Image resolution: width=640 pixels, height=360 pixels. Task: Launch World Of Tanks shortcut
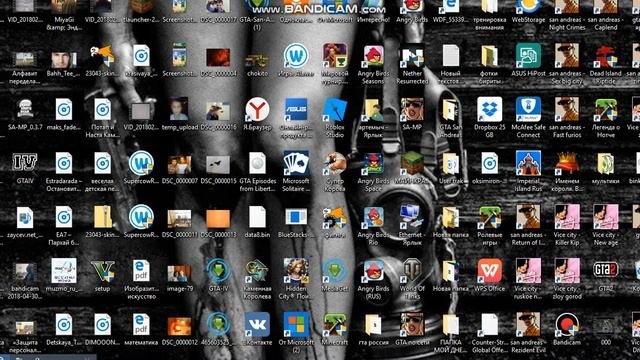coord(412,271)
